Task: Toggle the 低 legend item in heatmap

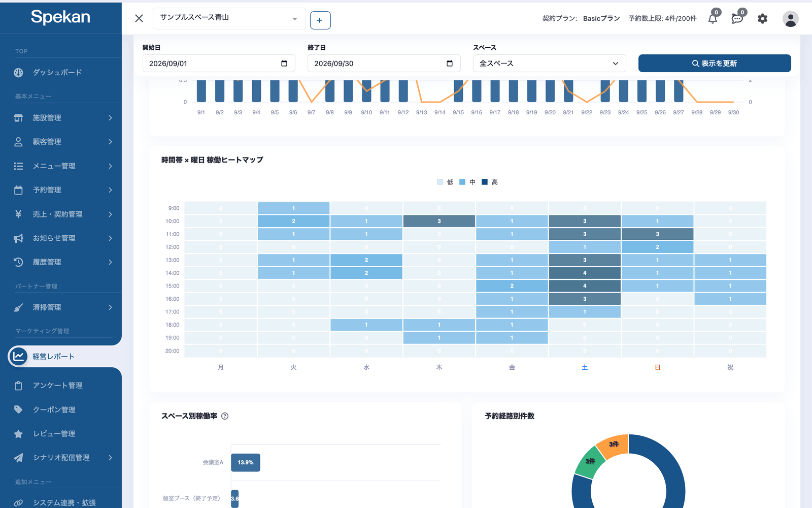Action: (445, 182)
